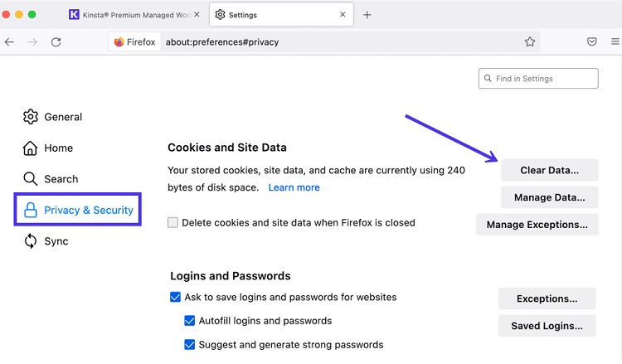The height and width of the screenshot is (364, 622).
Task: Select Privacy & Security sidebar item
Action: click(78, 210)
